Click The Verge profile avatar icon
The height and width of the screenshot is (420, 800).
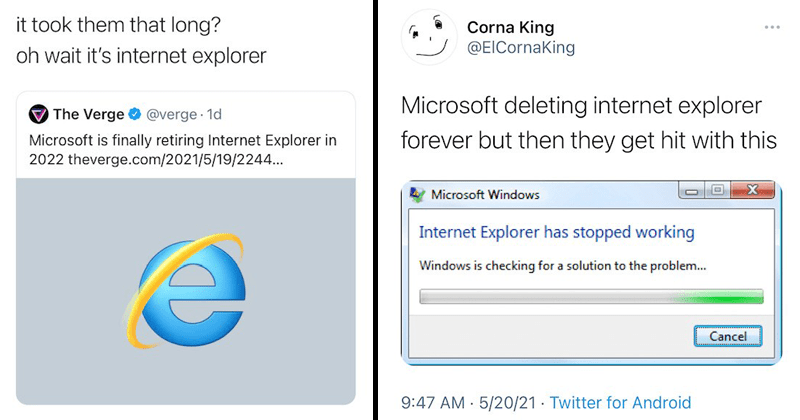pyautogui.click(x=40, y=114)
